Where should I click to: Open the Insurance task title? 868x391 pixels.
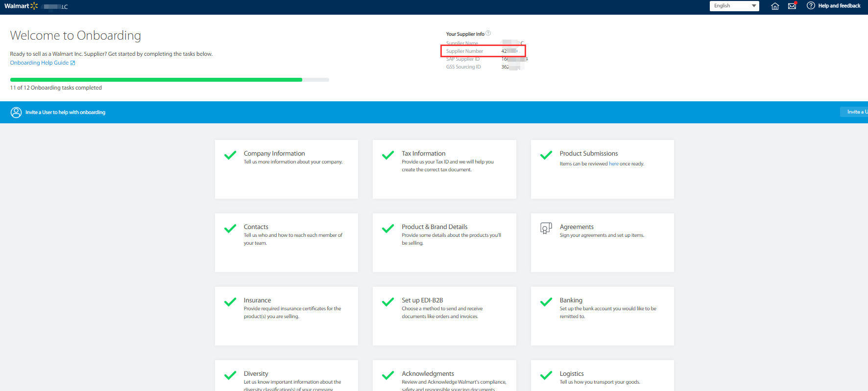257,300
